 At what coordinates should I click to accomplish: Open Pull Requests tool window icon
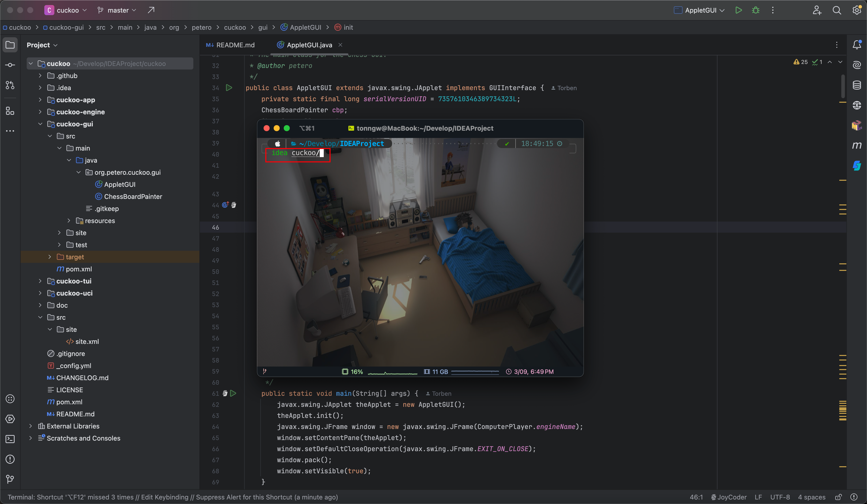(x=10, y=85)
